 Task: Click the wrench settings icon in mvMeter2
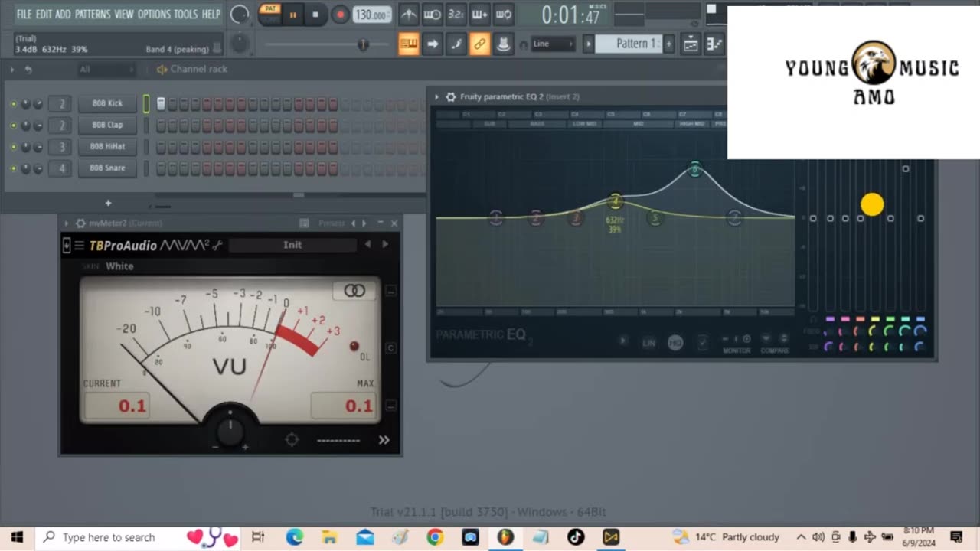(x=217, y=246)
